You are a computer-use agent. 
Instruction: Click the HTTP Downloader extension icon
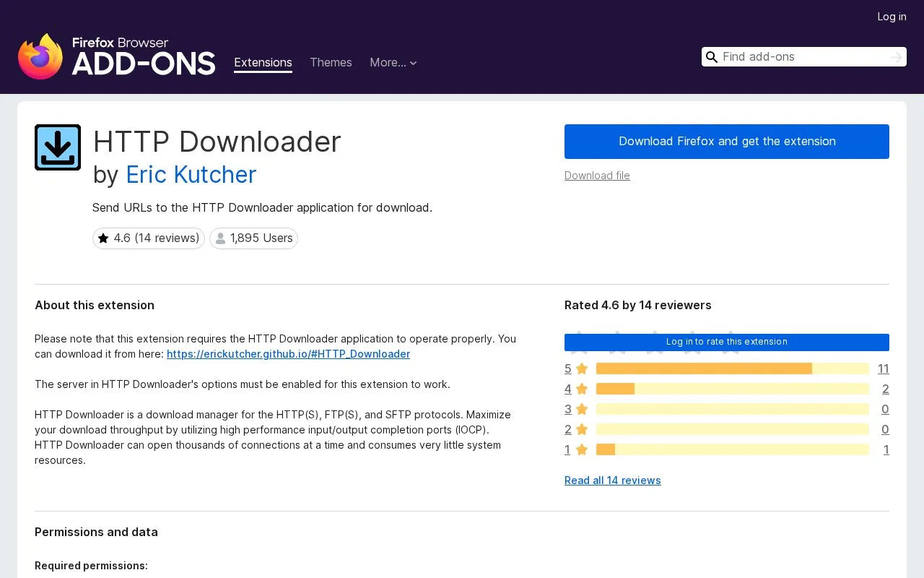(58, 147)
